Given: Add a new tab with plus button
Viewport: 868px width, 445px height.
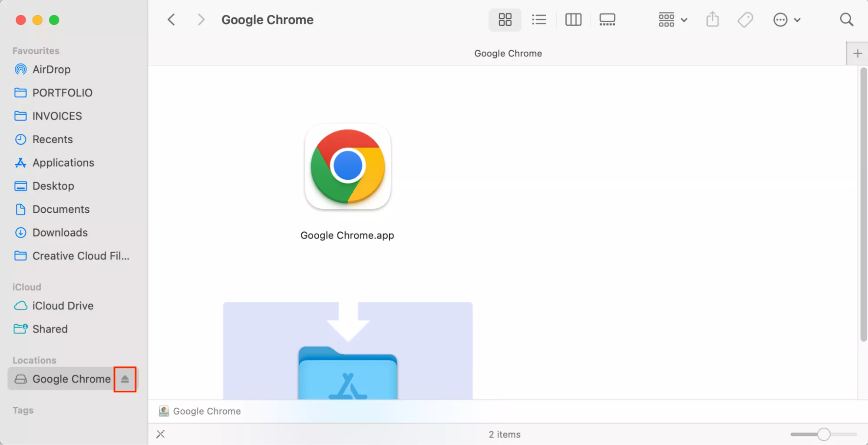Looking at the screenshot, I should tap(857, 53).
